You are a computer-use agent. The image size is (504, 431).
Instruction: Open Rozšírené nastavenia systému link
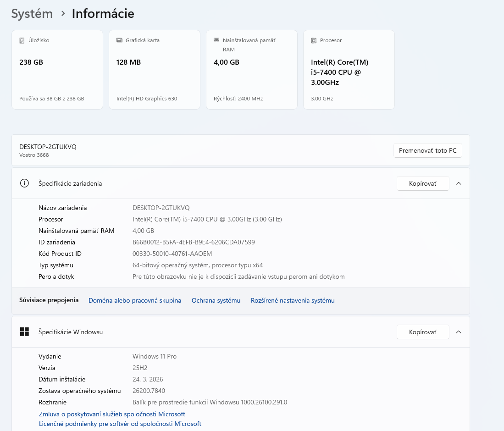click(293, 301)
